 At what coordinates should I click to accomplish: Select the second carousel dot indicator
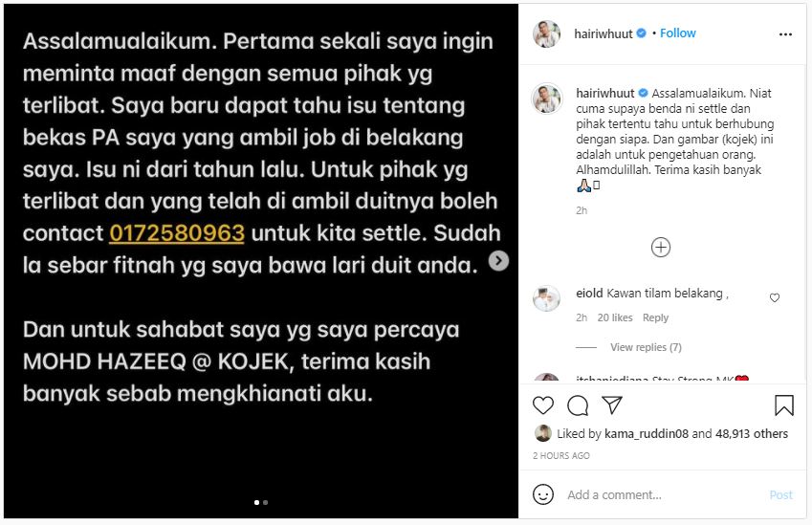click(265, 502)
